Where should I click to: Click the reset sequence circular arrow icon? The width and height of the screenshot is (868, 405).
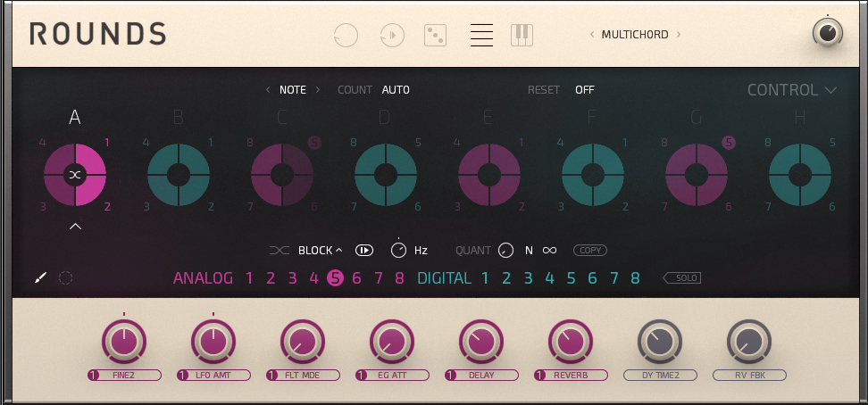click(346, 36)
